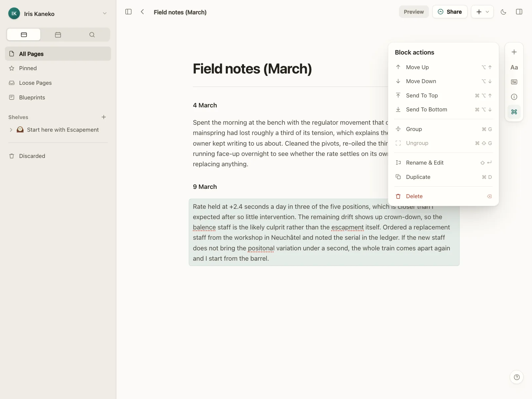Screen dimensions: 532x399
Task: Add a new shelf with plus icon
Action: (x=104, y=117)
